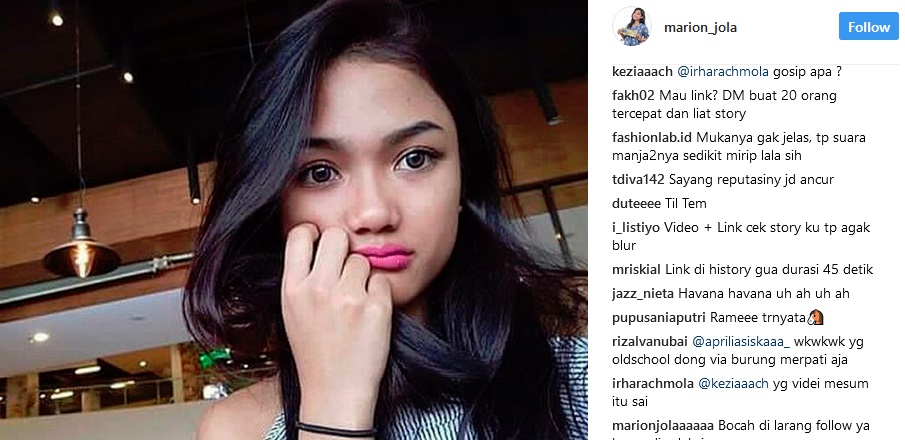Open the marion_jola username link

[x=700, y=28]
